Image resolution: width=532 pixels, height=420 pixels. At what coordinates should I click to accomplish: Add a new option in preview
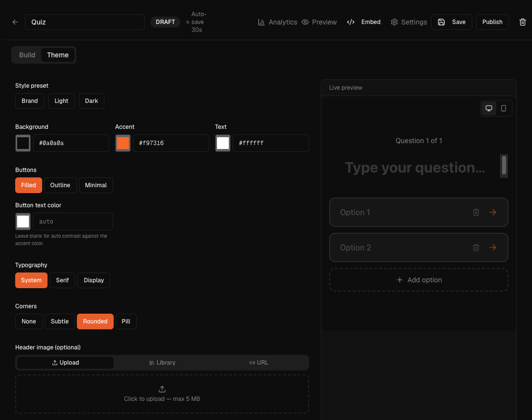[x=419, y=280]
